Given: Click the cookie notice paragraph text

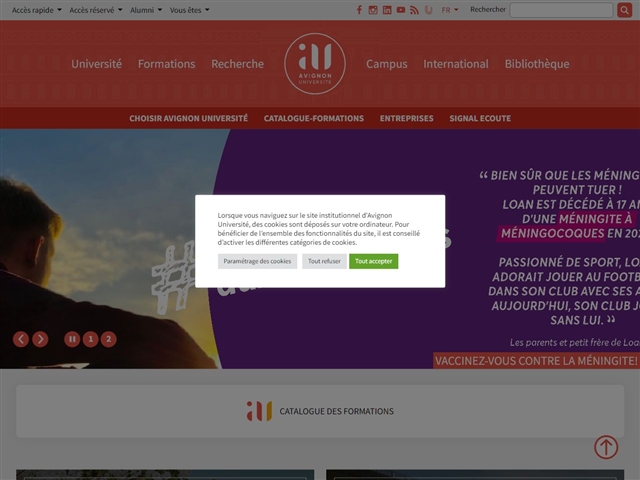Looking at the screenshot, I should pos(319,229).
